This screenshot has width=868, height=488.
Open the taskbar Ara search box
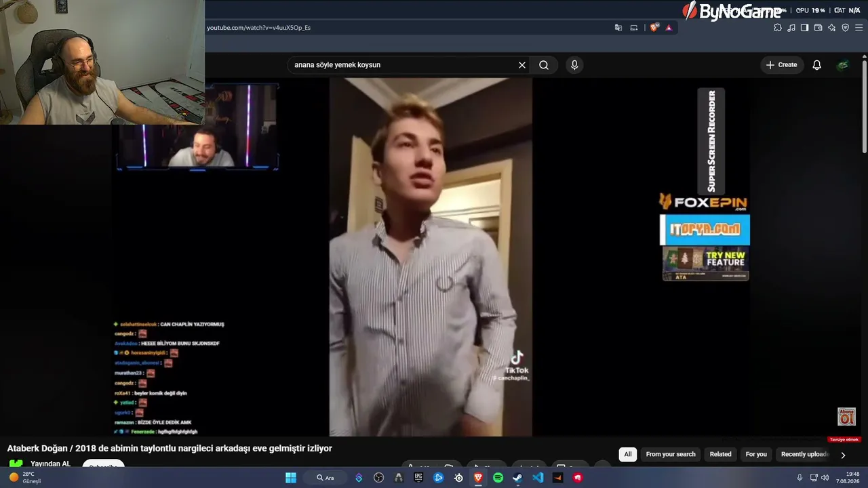[325, 478]
